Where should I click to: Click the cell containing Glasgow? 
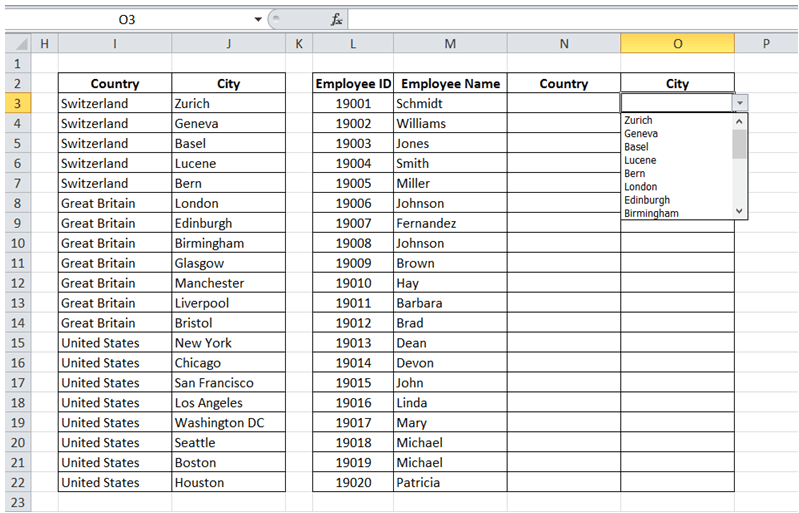(229, 263)
